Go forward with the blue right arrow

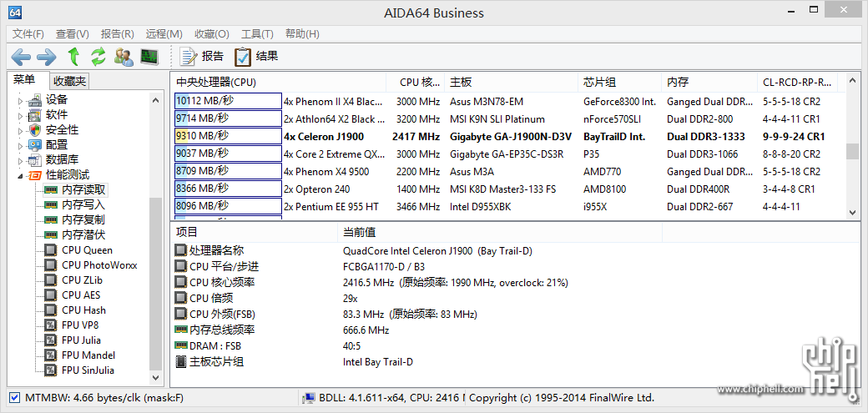(x=47, y=56)
